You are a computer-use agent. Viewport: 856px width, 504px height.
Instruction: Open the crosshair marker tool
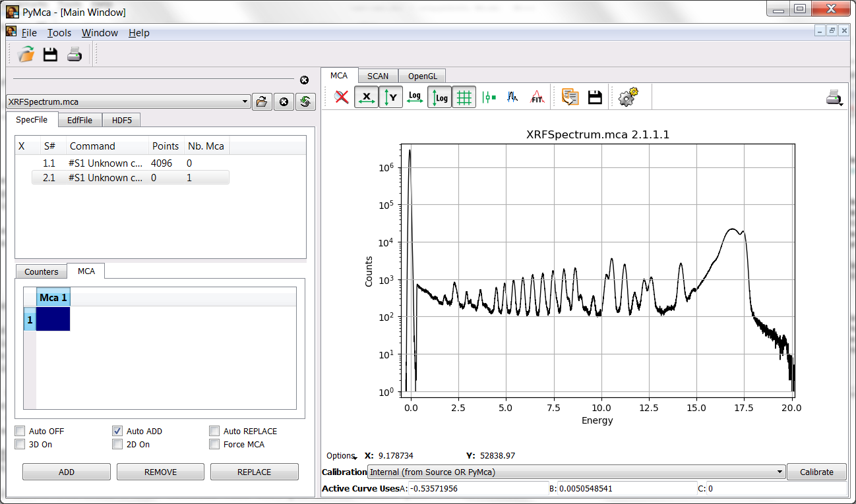click(x=489, y=96)
